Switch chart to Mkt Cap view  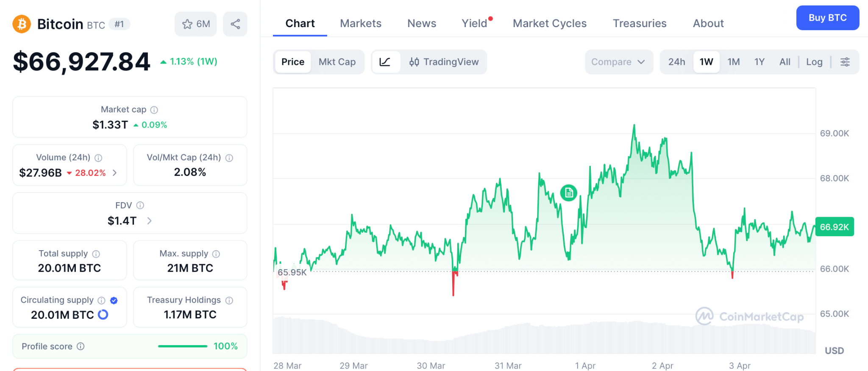[x=337, y=62]
